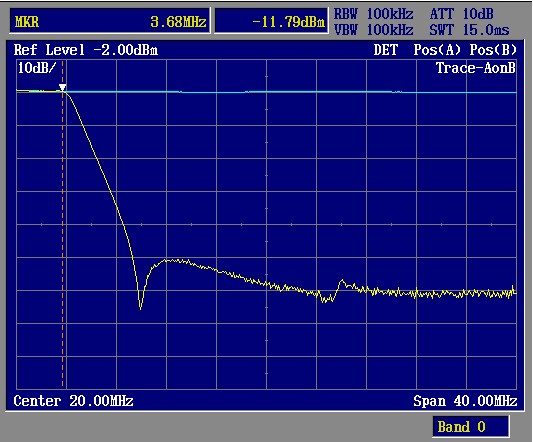Screen dimensions: 533x442
Task: Click the DET Pos(A) Pos(B) detector label
Action: click(x=445, y=50)
